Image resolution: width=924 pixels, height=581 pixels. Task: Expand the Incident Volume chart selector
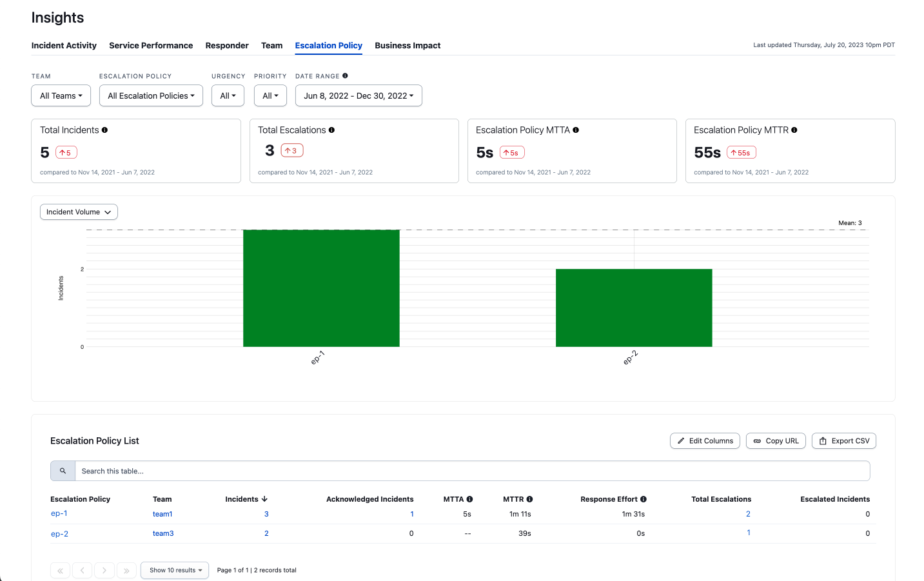[79, 212]
